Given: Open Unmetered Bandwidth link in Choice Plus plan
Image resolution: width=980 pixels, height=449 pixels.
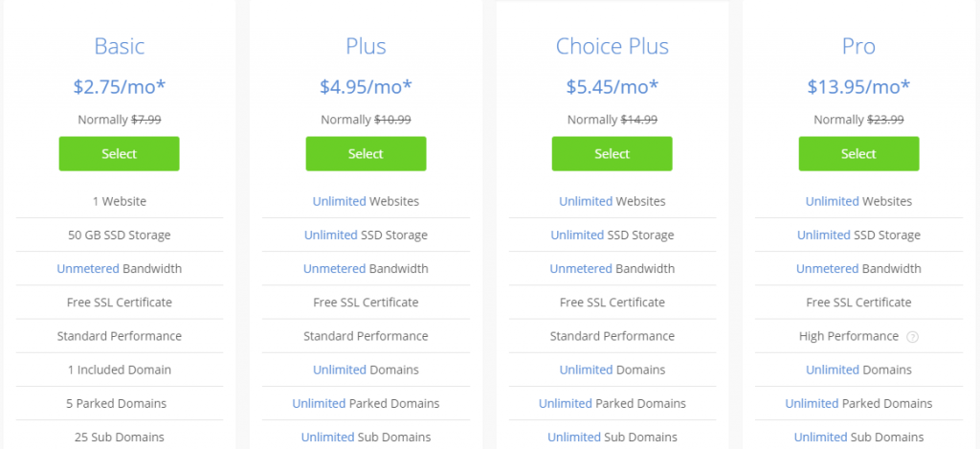Looking at the screenshot, I should coord(581,269).
